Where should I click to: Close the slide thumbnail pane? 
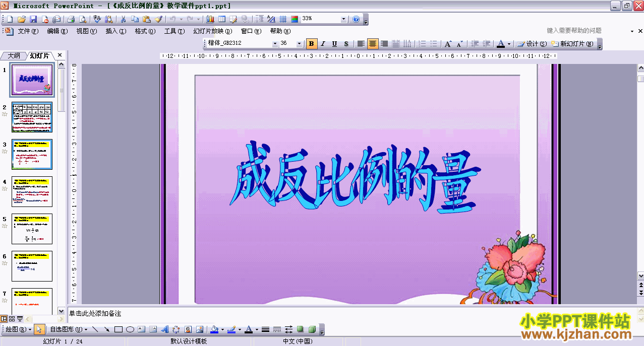[60, 55]
